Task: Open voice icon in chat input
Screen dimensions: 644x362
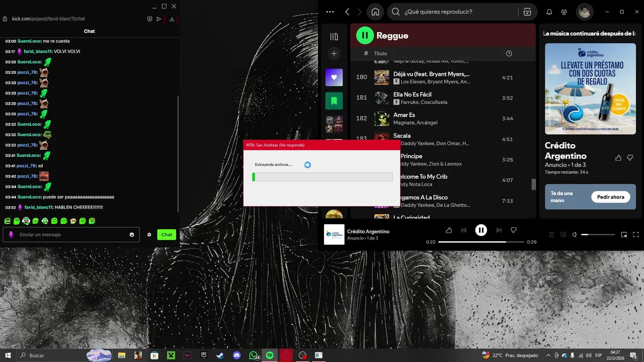Action: tap(11, 235)
